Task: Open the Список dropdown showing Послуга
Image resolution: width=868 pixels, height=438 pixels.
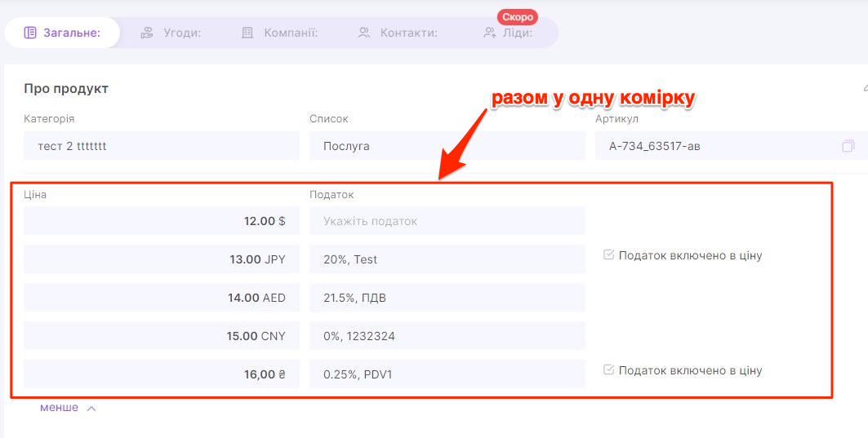Action: (447, 147)
